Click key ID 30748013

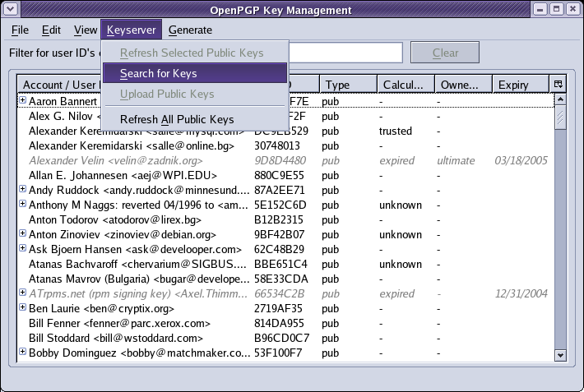(x=276, y=146)
